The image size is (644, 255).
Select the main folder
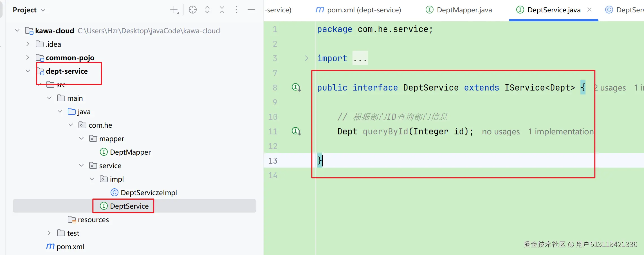point(75,98)
